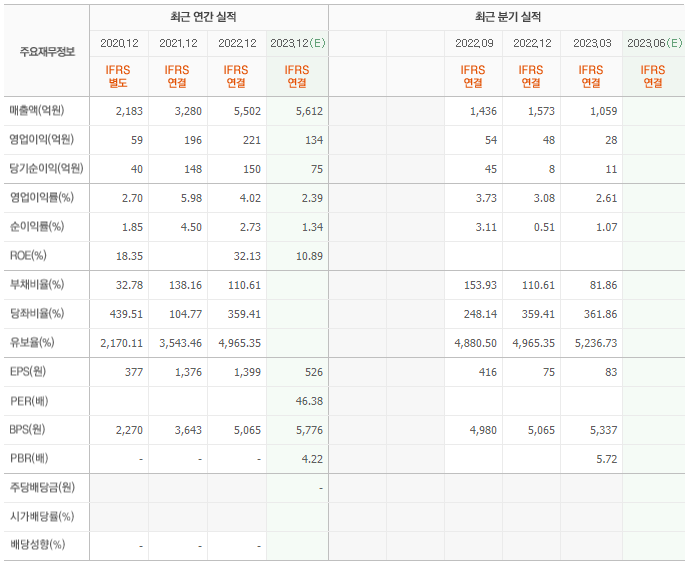Click the ROE(%) row label
The width and height of the screenshot is (689, 563).
[28, 255]
